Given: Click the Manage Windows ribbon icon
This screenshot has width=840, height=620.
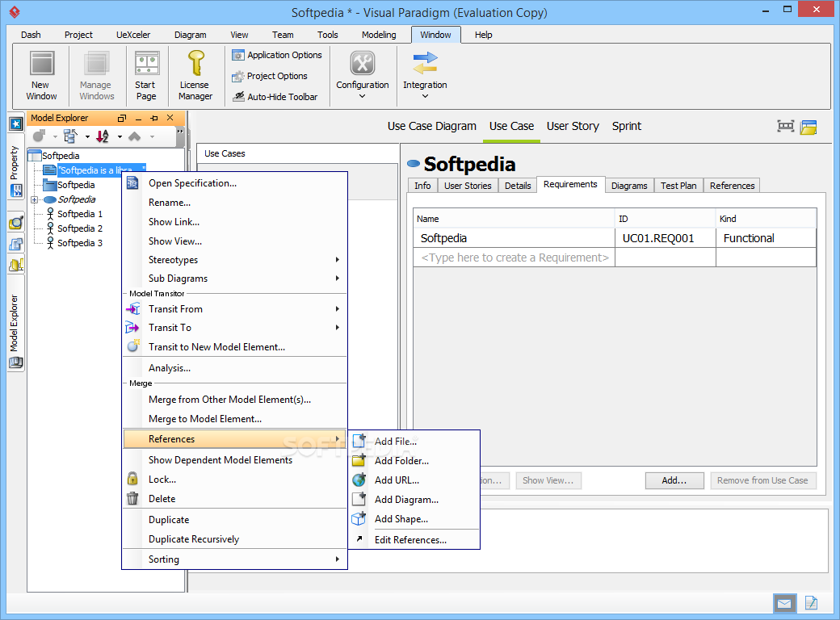Looking at the screenshot, I should tap(96, 76).
